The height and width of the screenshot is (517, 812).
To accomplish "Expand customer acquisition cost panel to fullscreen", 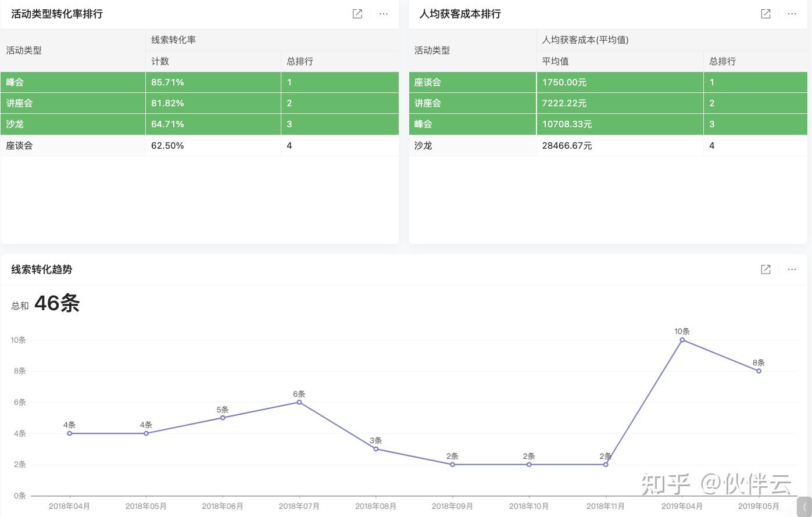I will (x=766, y=14).
